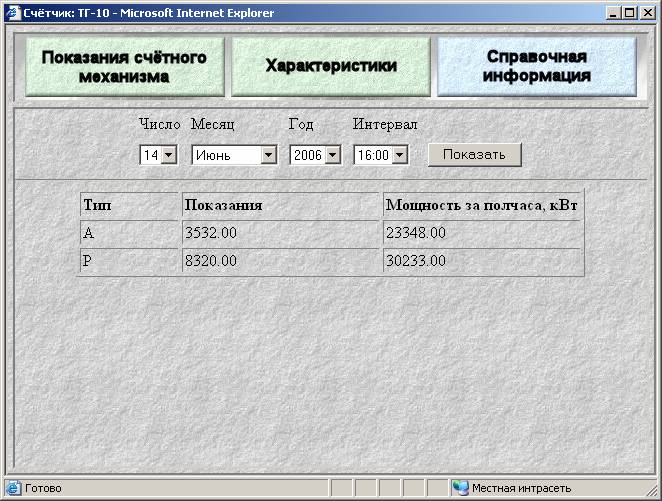Click the 'Местная интрасеть' status text

click(x=521, y=488)
